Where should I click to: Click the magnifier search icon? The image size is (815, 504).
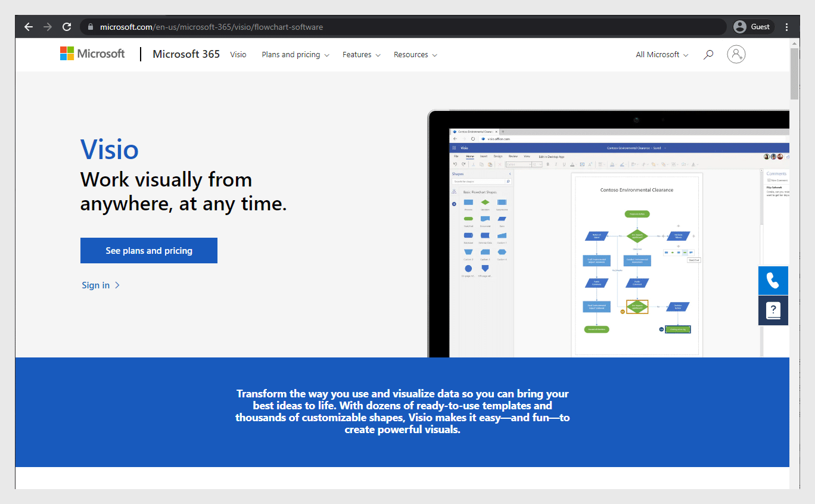(x=708, y=54)
